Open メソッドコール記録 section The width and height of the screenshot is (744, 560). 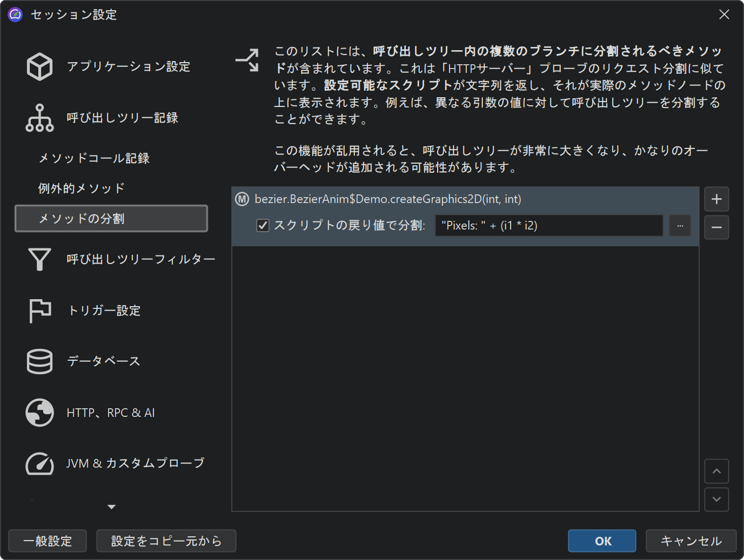tap(94, 158)
